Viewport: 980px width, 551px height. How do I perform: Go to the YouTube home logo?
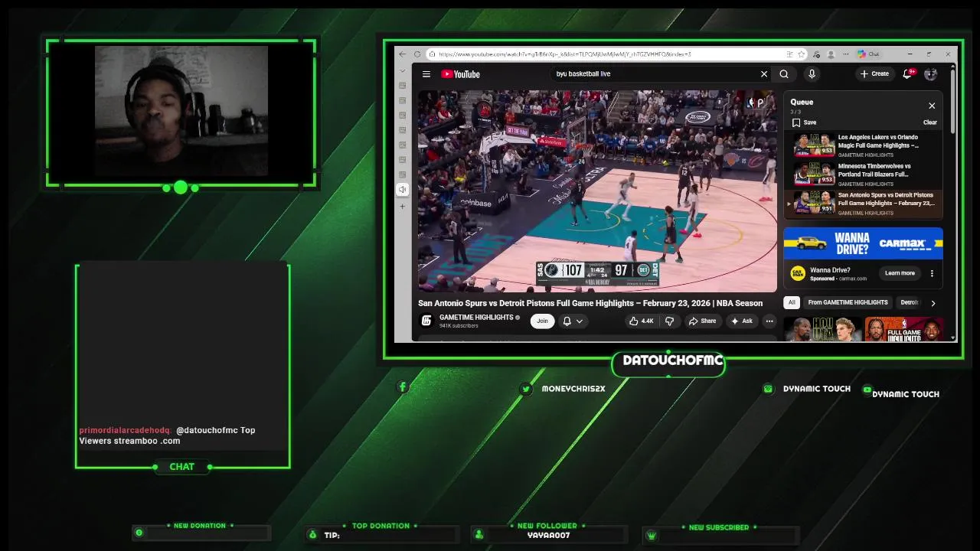click(460, 74)
